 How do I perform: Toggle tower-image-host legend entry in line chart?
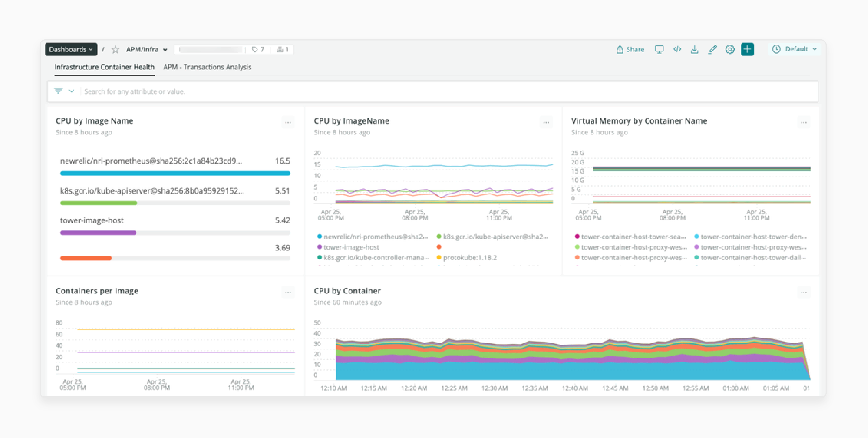click(348, 247)
